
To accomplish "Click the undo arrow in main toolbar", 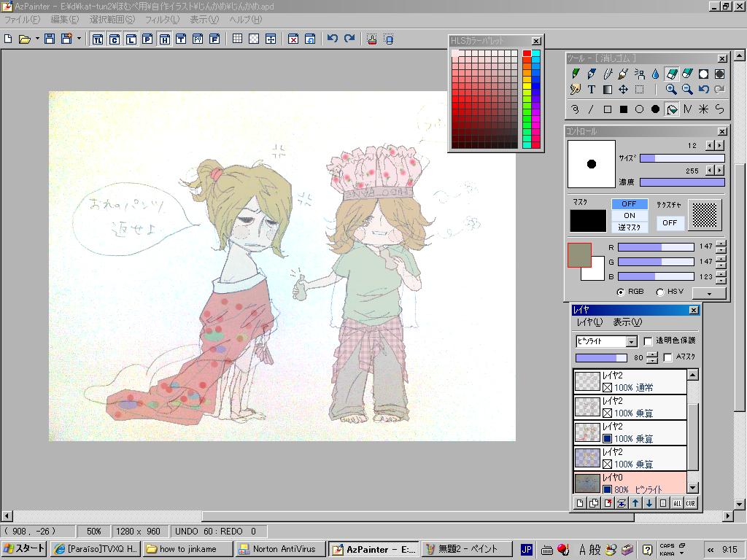I will (x=333, y=39).
